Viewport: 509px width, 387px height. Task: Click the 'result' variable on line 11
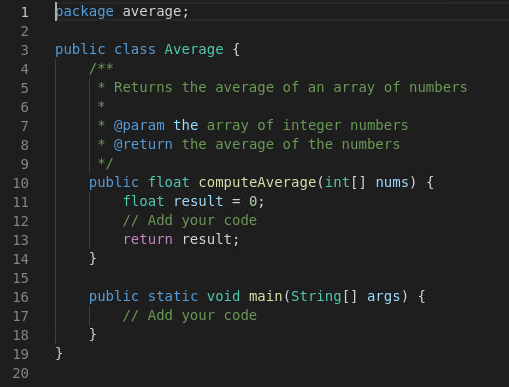(198, 201)
